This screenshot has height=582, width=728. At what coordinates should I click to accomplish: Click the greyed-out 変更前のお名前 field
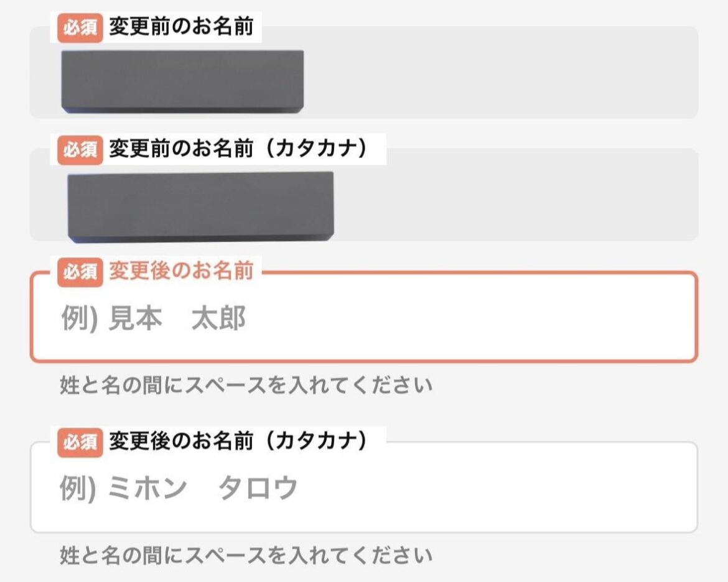click(498, 81)
